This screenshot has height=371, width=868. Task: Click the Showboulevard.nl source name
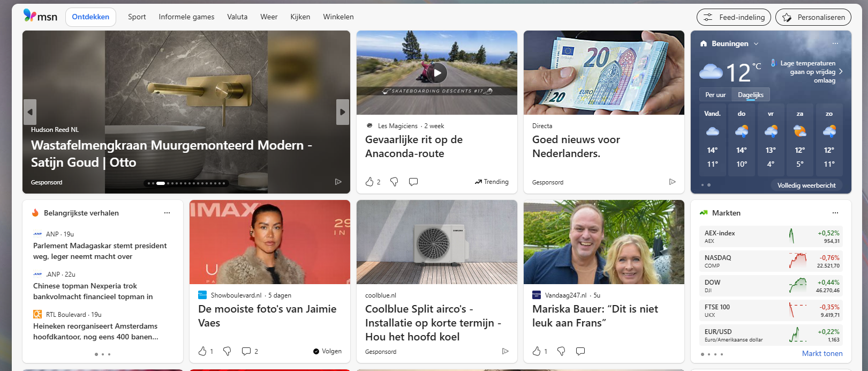tap(236, 295)
